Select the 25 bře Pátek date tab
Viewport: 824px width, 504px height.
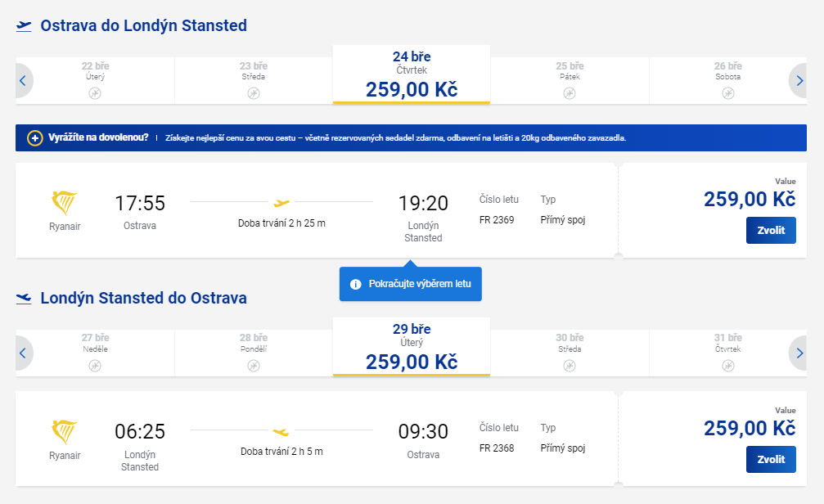pos(570,80)
